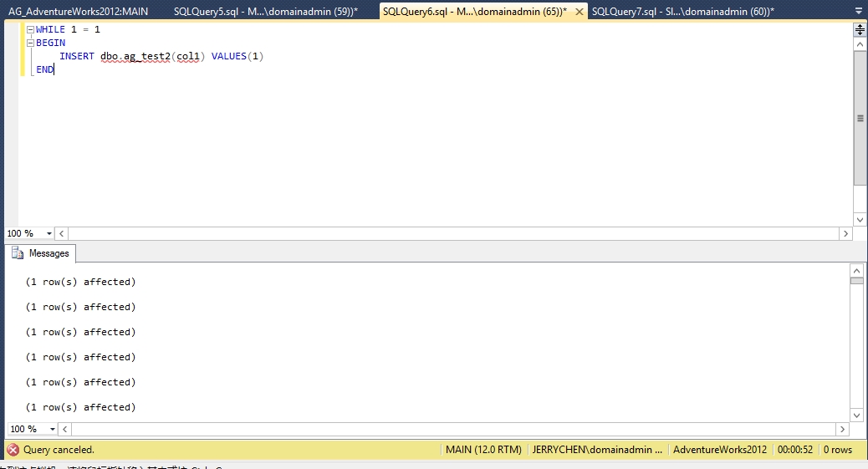Open the document tab list dropdown arrow
868x469 pixels.
859,11
